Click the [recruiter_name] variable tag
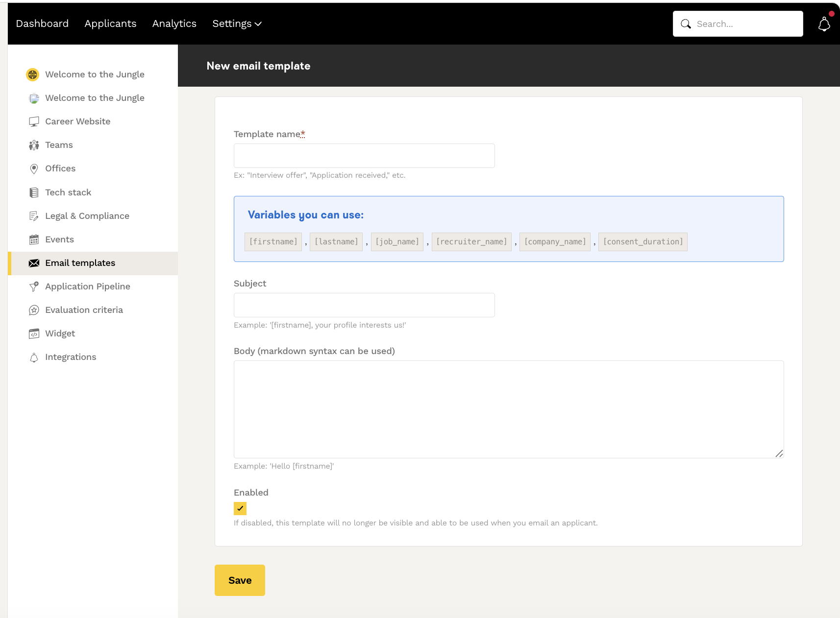The image size is (840, 618). coord(471,242)
